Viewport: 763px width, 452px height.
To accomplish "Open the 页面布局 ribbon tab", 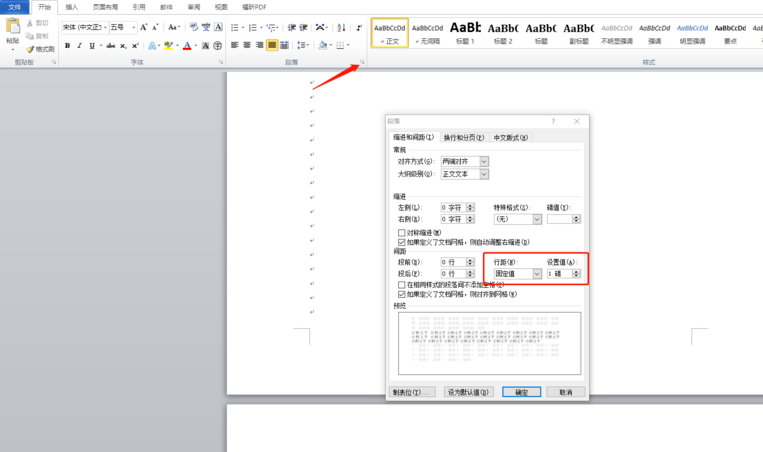I will [x=105, y=7].
